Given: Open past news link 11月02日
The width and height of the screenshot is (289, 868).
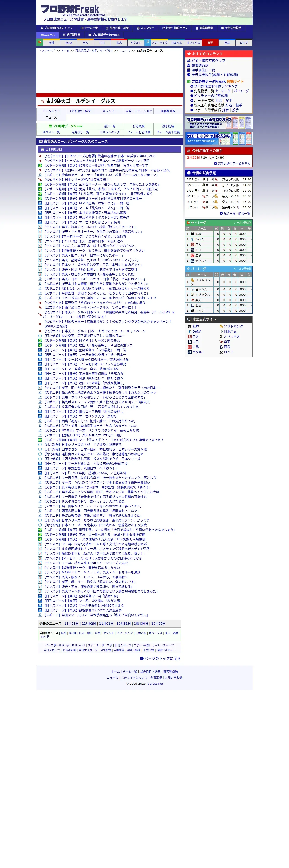Looking at the screenshot, I should (x=89, y=623).
